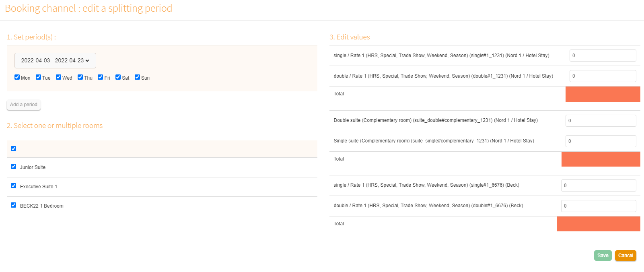Deselect the Sat checkbox
The height and width of the screenshot is (272, 644).
118,77
